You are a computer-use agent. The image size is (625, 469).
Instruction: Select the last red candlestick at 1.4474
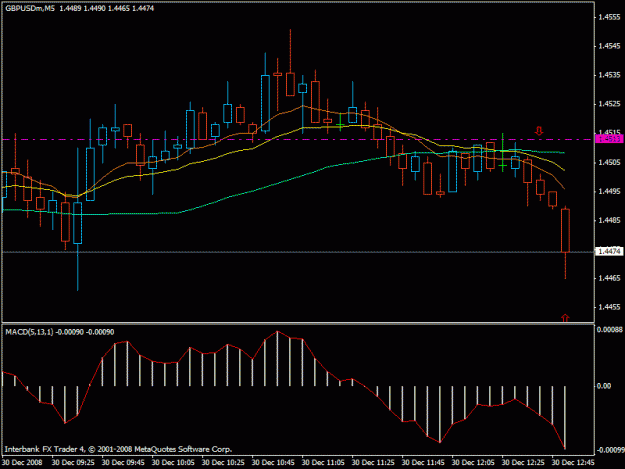(565, 230)
